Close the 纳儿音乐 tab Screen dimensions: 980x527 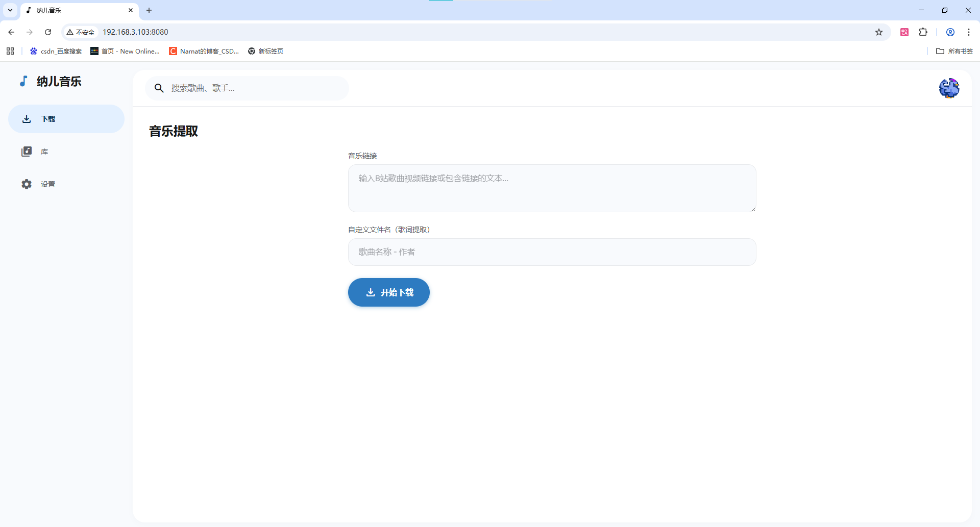131,10
